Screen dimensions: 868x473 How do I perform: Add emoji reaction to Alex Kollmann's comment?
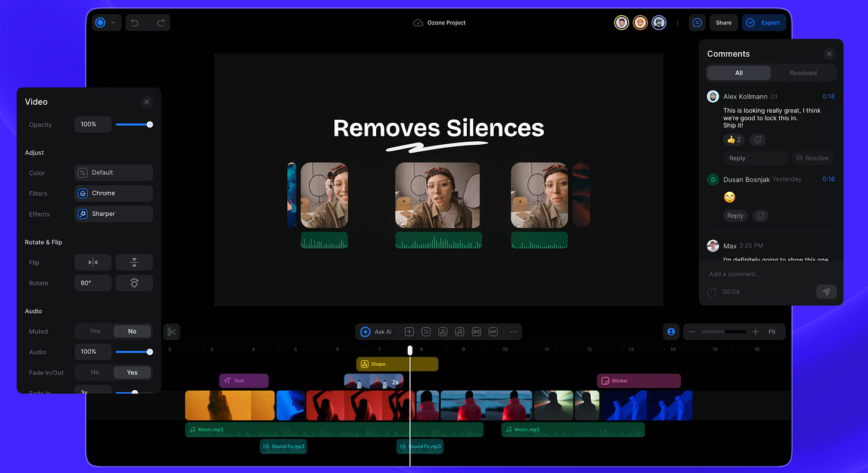(758, 140)
